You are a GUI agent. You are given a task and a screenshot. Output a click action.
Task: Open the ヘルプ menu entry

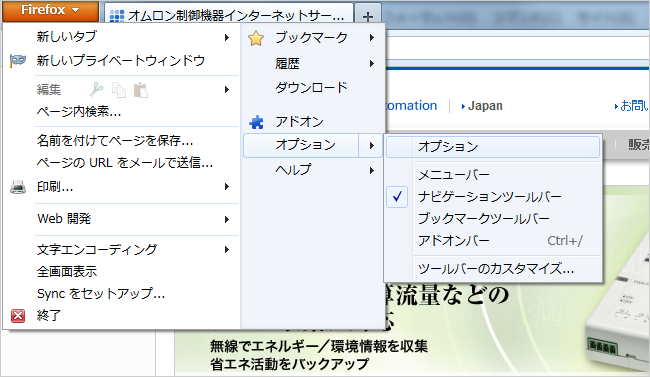click(x=293, y=170)
